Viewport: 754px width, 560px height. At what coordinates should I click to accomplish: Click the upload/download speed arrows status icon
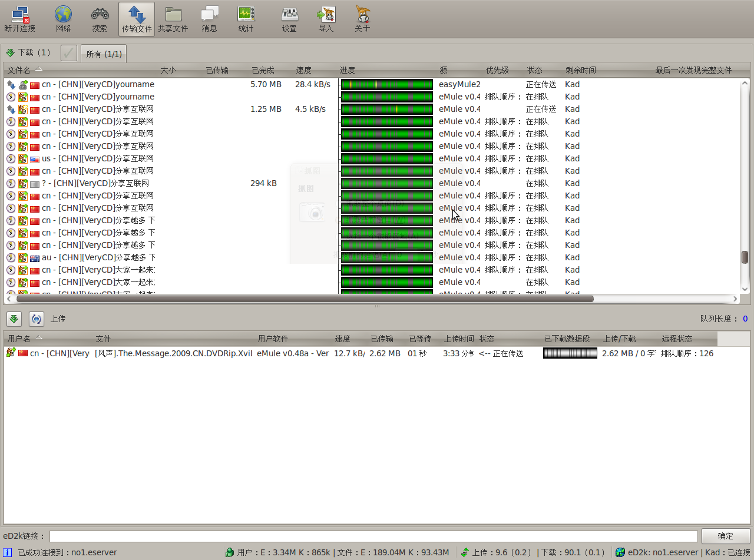pyautogui.click(x=465, y=552)
